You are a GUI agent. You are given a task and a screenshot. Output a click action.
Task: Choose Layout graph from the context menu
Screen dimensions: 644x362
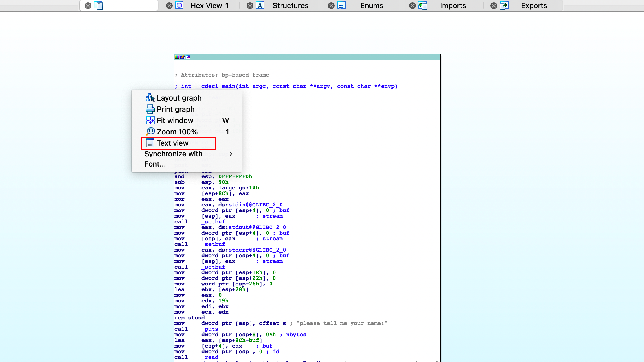[x=179, y=98]
